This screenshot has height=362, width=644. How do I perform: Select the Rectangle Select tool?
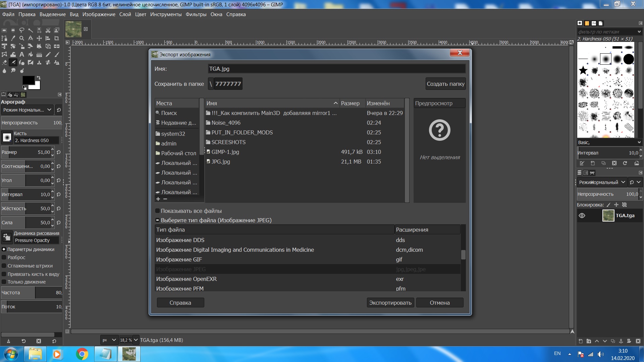[x=4, y=30]
